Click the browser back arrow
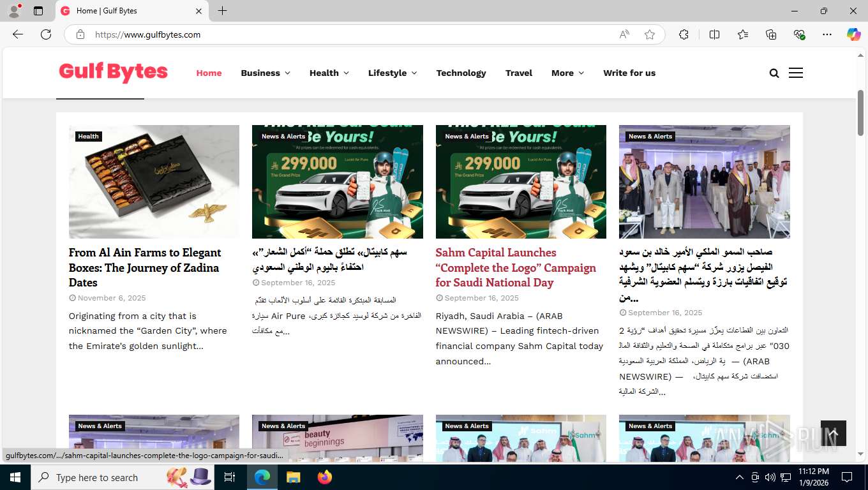Screen dimensions: 868x490 tap(18, 34)
